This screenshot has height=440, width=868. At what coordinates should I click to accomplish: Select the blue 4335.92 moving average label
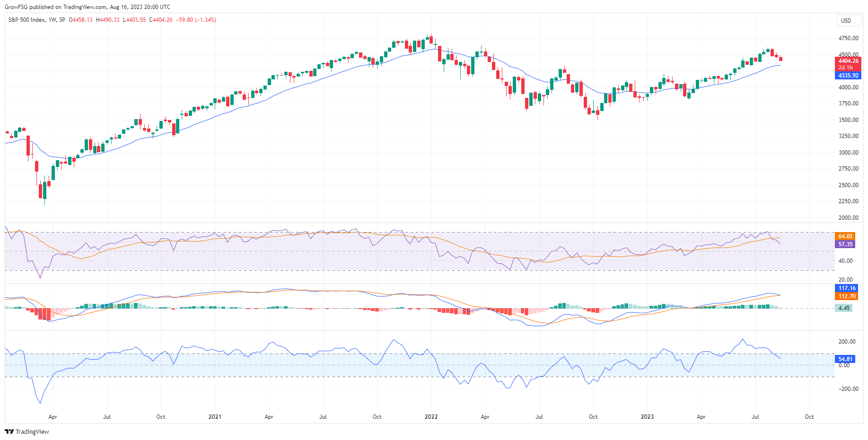click(848, 76)
